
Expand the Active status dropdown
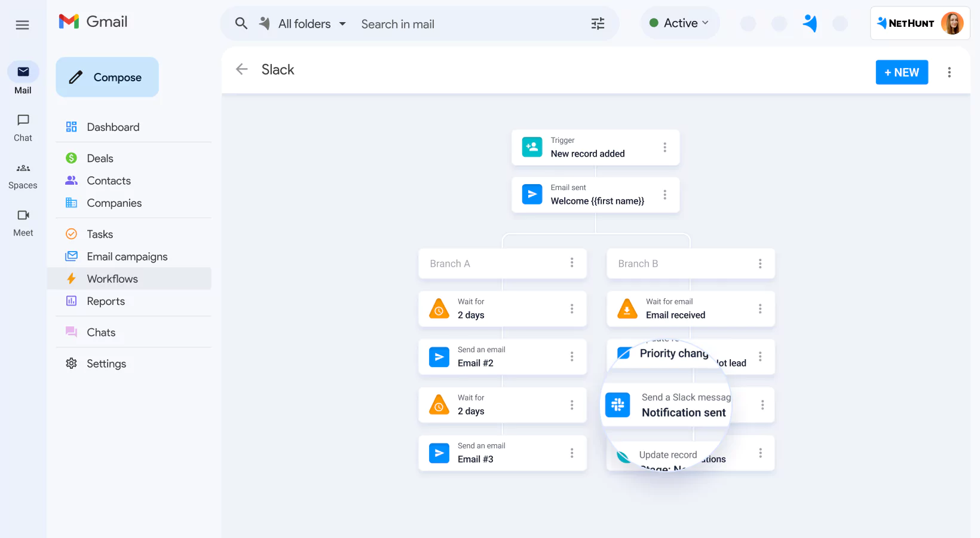(680, 22)
